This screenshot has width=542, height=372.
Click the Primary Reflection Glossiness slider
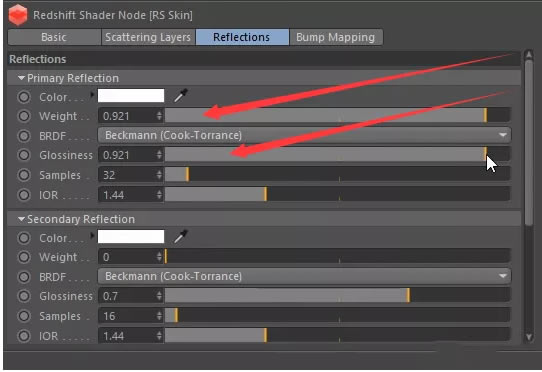pyautogui.click(x=338, y=154)
